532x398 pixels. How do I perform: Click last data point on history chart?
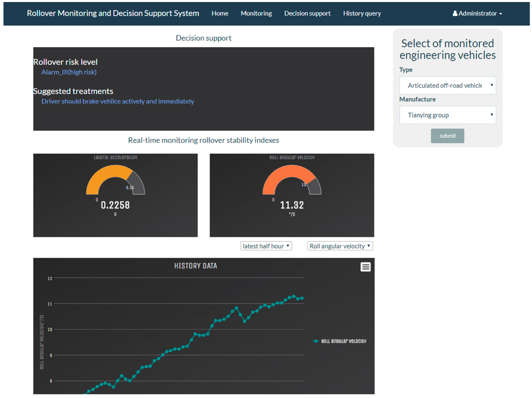click(x=302, y=298)
